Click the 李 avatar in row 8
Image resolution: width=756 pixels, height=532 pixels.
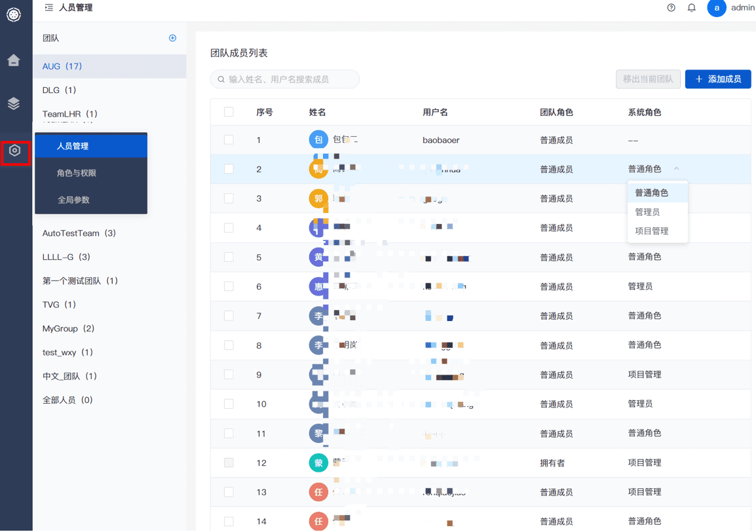pos(318,345)
